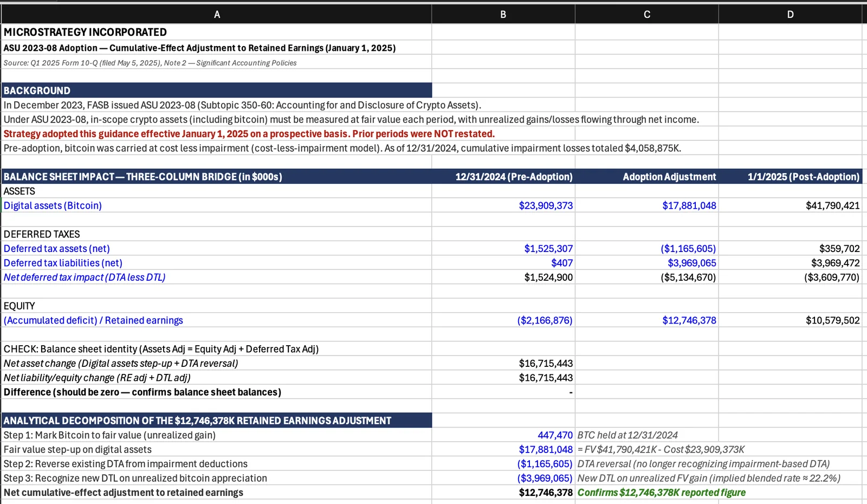Click the $17,881,048 adoption adjustment cell for Digital assets
The height and width of the screenshot is (504, 867).
click(x=647, y=205)
